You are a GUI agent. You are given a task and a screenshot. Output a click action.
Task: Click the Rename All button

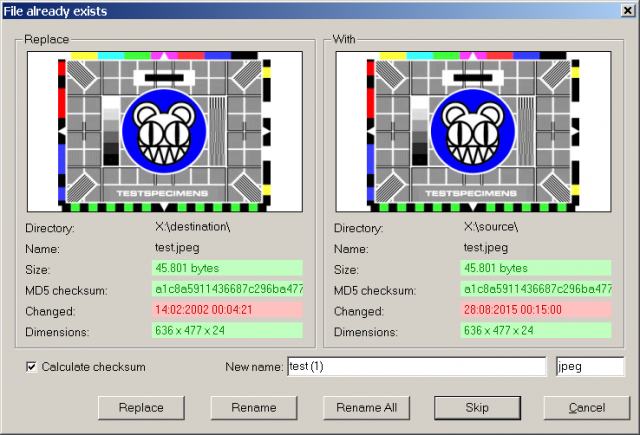[367, 408]
